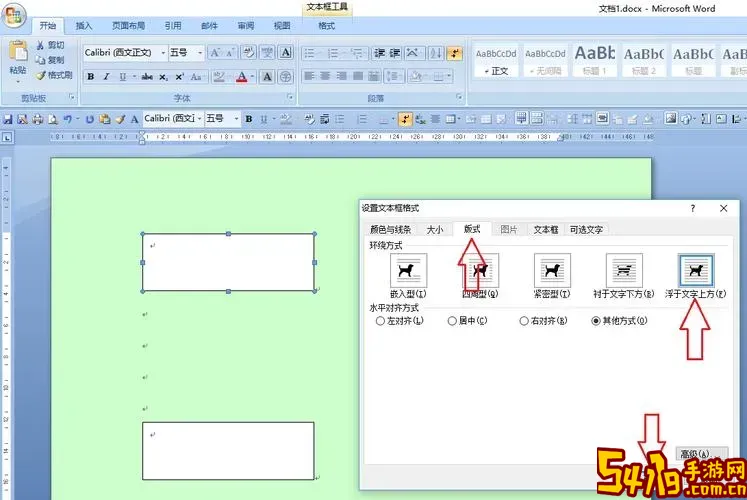Click character border A icon in ribbon

coord(285,52)
